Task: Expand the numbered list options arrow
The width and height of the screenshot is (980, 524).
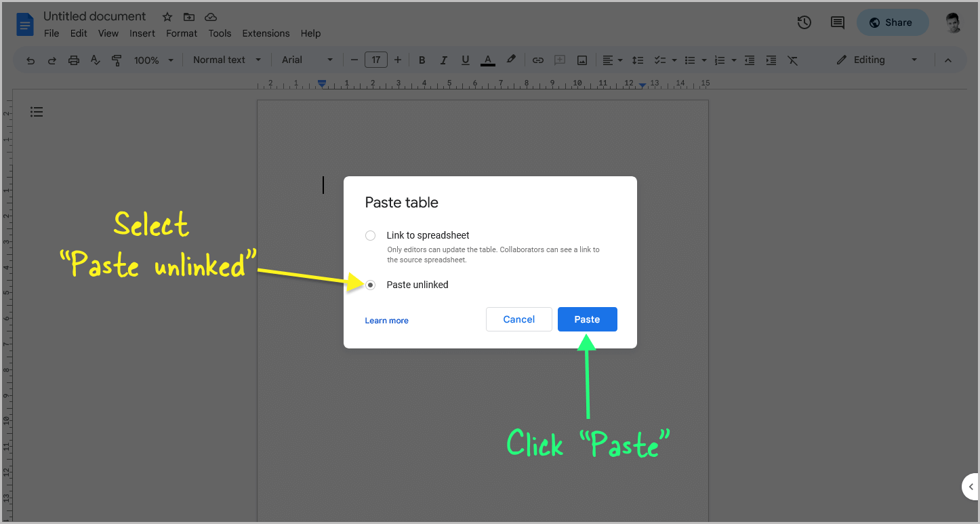Action: point(734,60)
